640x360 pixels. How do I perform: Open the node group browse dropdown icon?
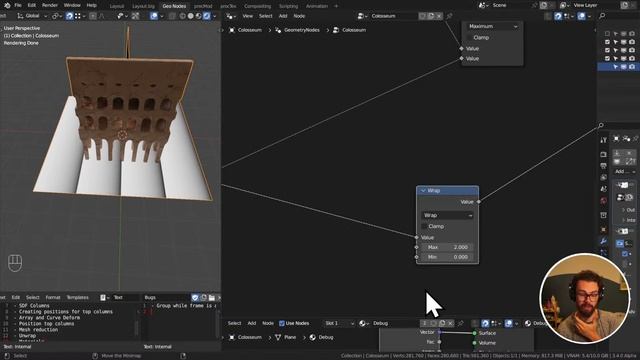pos(362,16)
